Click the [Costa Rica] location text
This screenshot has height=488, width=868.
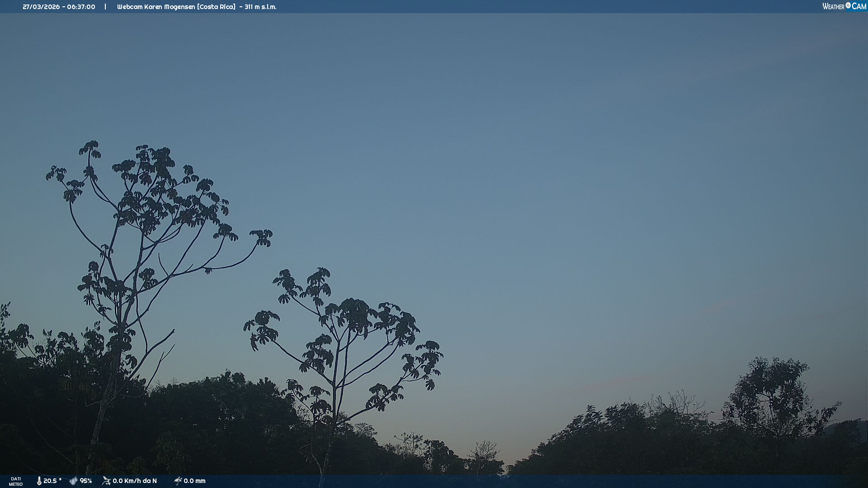(216, 7)
